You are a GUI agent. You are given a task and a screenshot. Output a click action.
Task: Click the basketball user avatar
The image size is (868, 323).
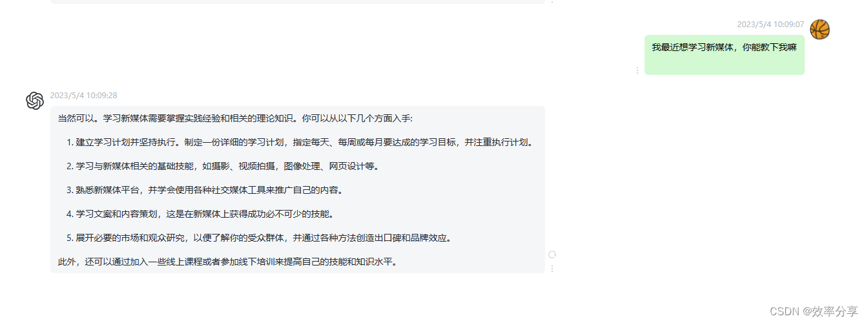click(820, 29)
